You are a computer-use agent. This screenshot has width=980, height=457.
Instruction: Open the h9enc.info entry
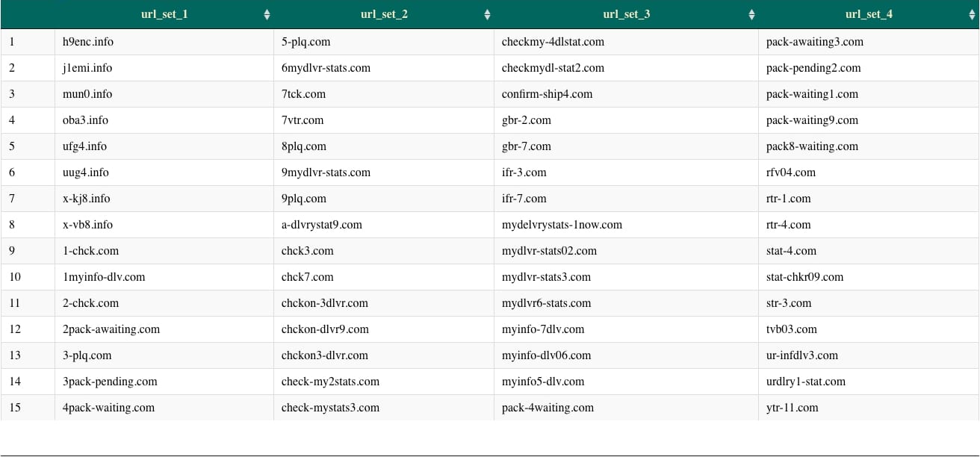click(x=87, y=42)
